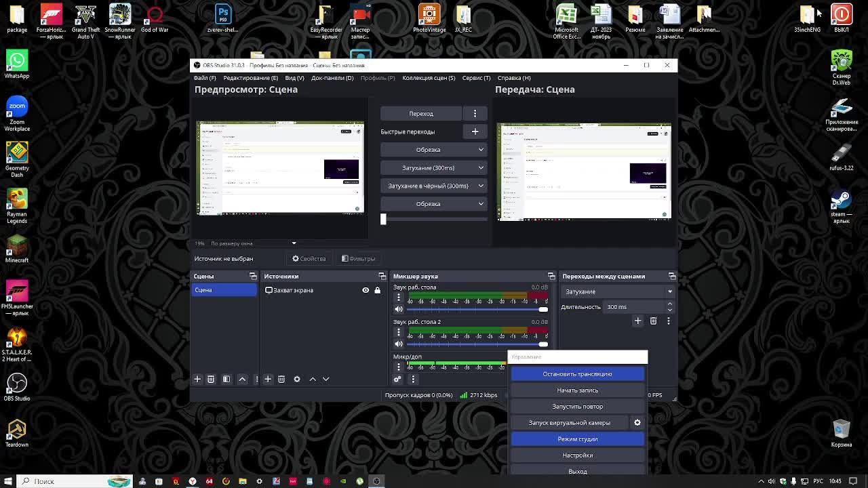Screen dimensions: 868x488
Task: Open Справка (H) menu
Action: click(x=514, y=78)
